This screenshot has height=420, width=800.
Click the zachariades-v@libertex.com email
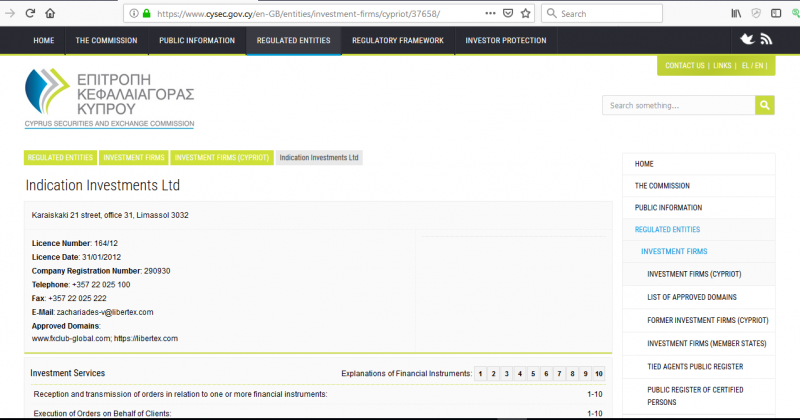(105, 312)
